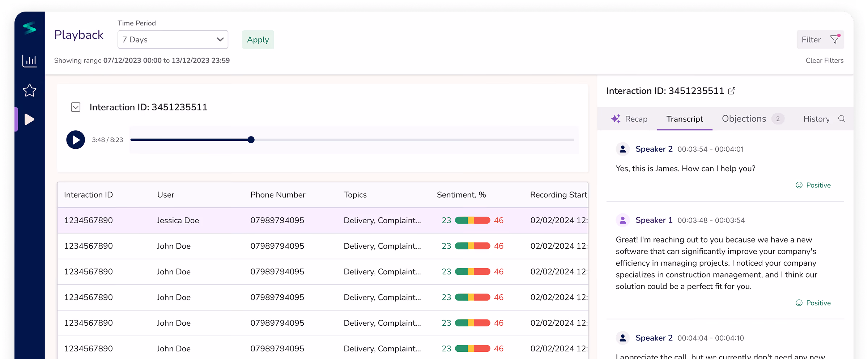Select the Jessica Doe table row

(323, 220)
